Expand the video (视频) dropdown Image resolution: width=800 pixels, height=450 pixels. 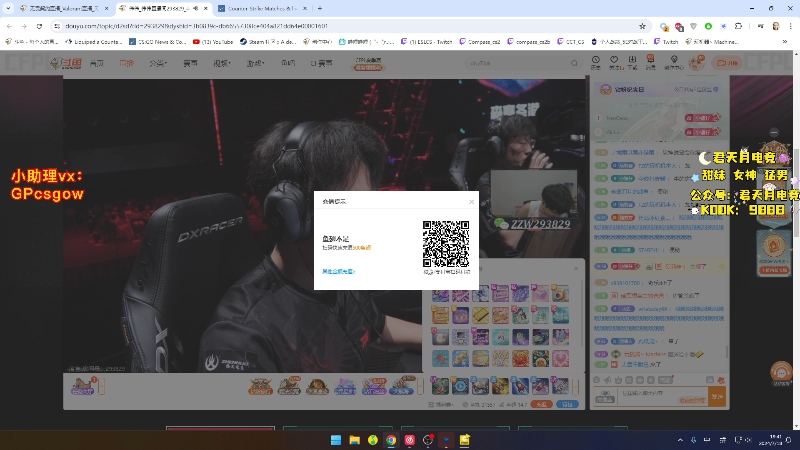[221, 63]
